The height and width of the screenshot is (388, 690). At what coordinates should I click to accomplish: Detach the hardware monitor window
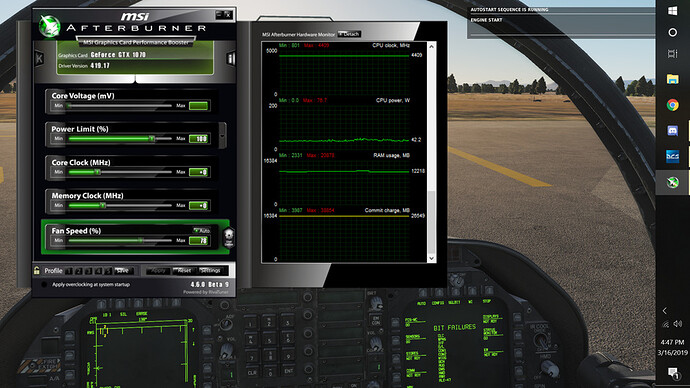349,34
